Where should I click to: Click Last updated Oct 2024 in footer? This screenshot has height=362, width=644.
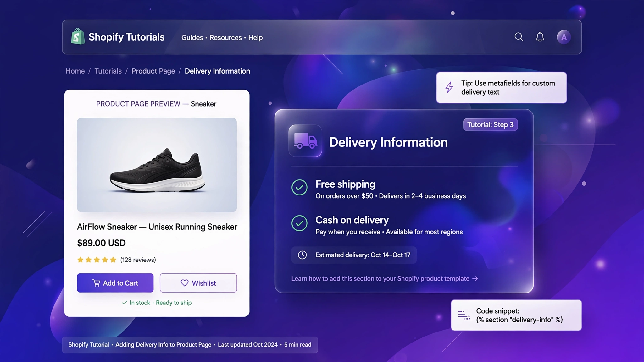[x=247, y=345]
